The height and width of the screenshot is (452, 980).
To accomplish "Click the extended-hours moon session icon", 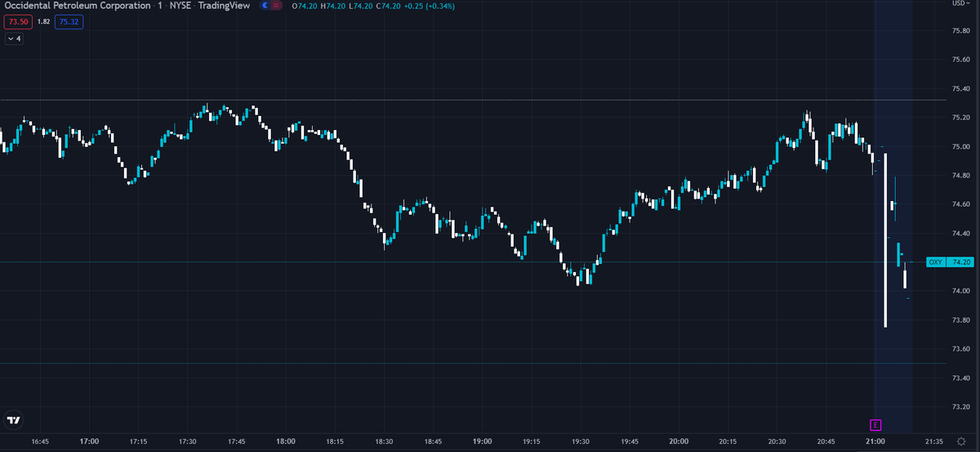I will point(265,6).
